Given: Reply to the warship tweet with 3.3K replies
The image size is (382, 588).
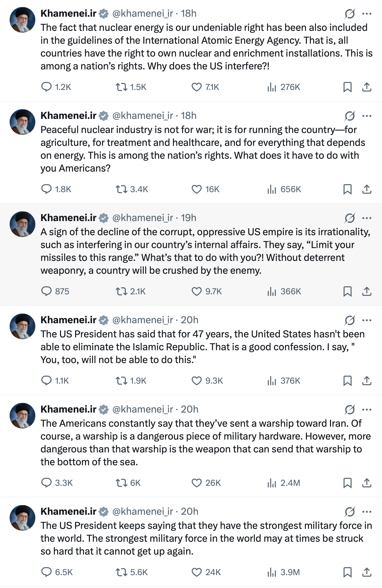Looking at the screenshot, I should pyautogui.click(x=47, y=483).
